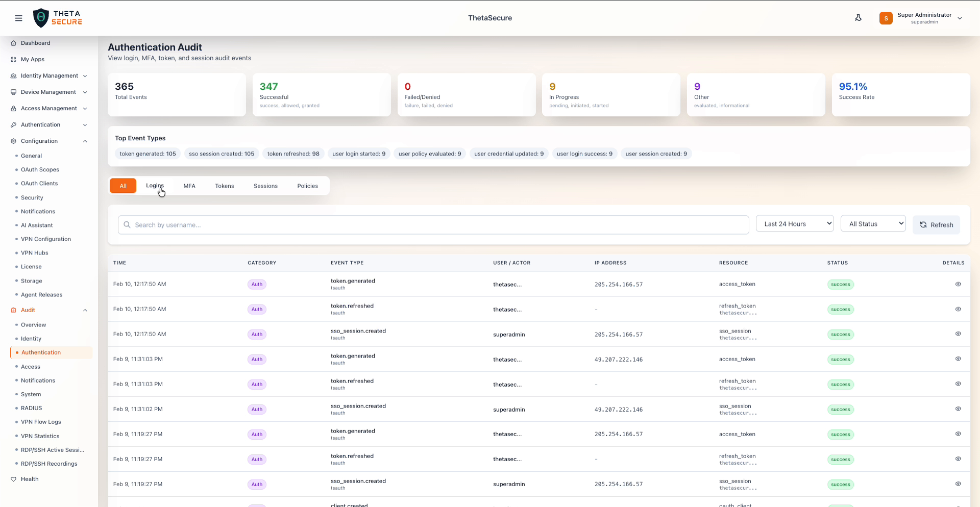Select the Sessions tab
Image resolution: width=980 pixels, height=507 pixels.
click(265, 186)
